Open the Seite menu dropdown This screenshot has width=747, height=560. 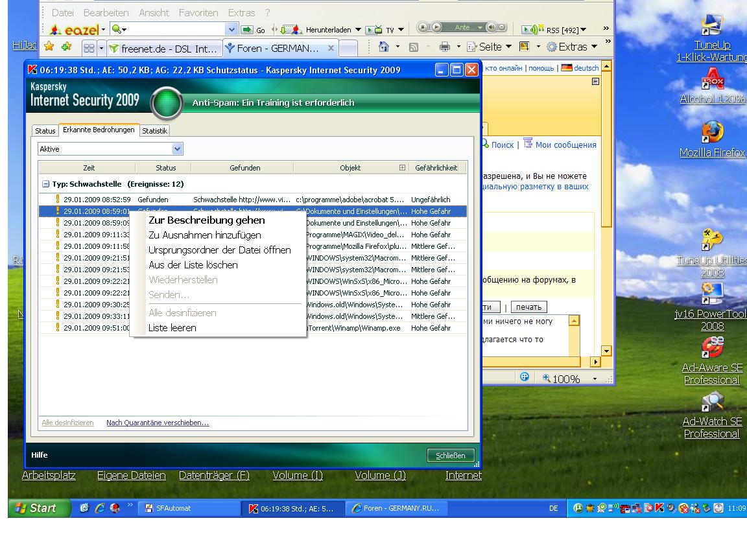(x=509, y=47)
